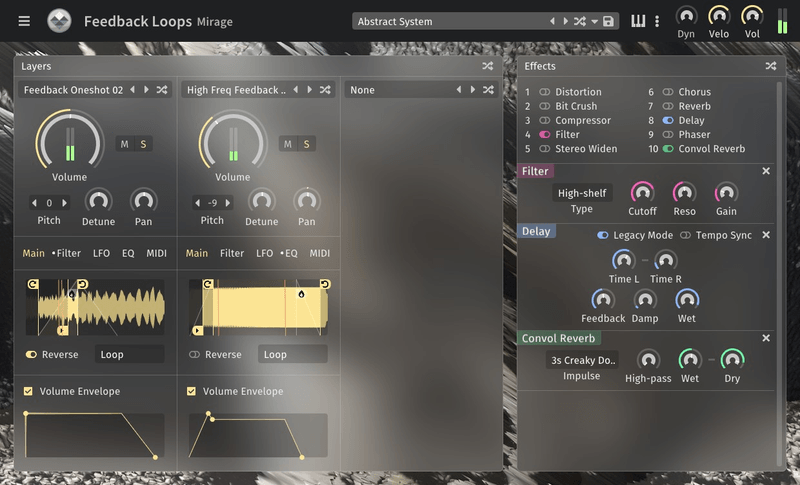Randomize the Feedback Oneshot 02 layer sample
This screenshot has height=485, width=800.
(162, 90)
